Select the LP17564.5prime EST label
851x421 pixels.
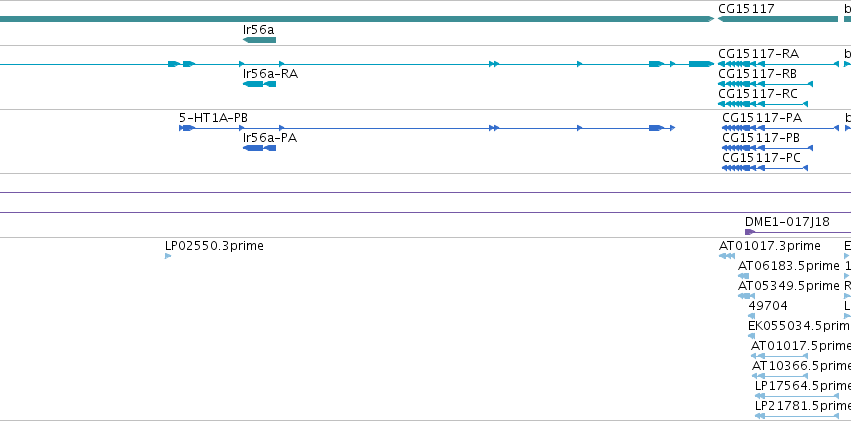point(803,386)
